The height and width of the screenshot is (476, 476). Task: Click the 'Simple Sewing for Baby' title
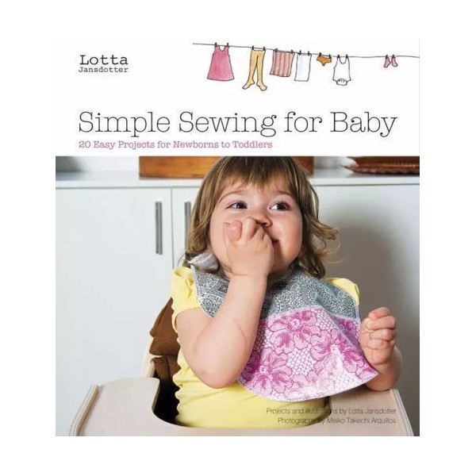(238, 121)
